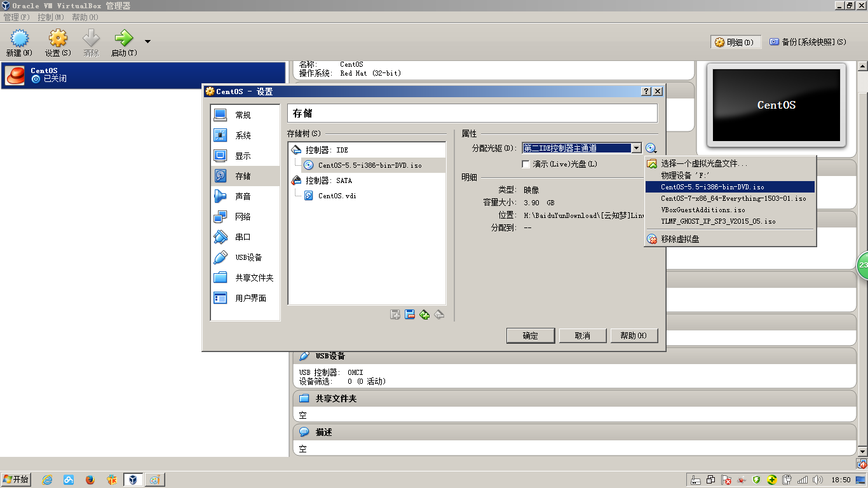Open the 常规 (General) settings page
The width and height of the screenshot is (868, 488).
(x=245, y=115)
